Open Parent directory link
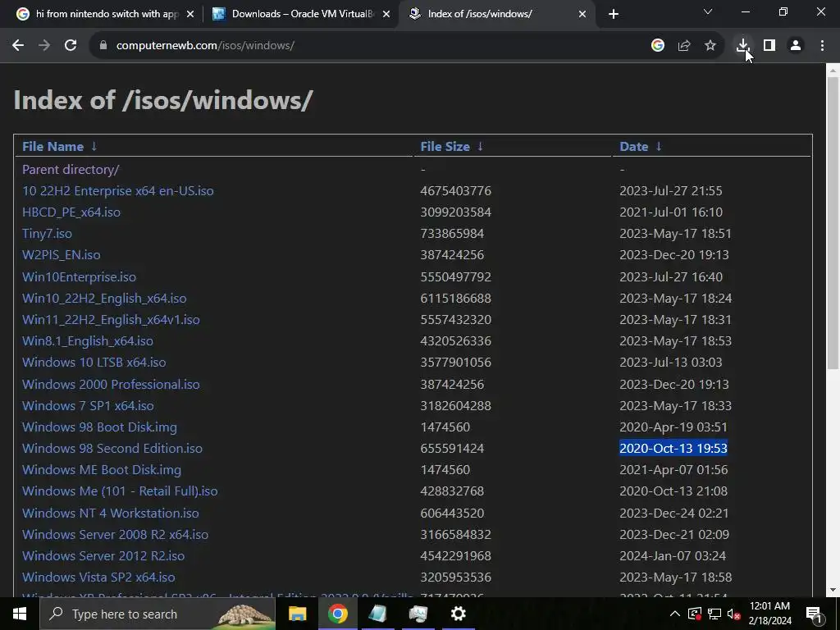The image size is (840, 630). tap(71, 169)
